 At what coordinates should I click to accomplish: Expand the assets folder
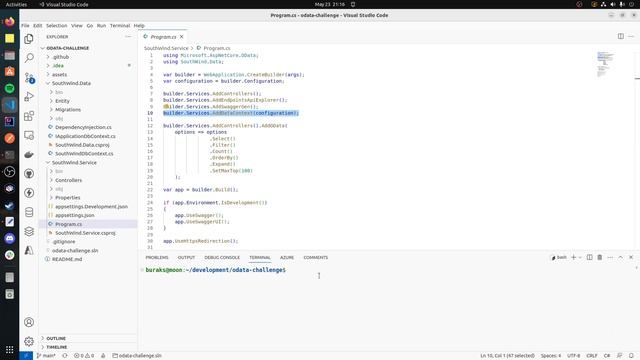[58, 74]
